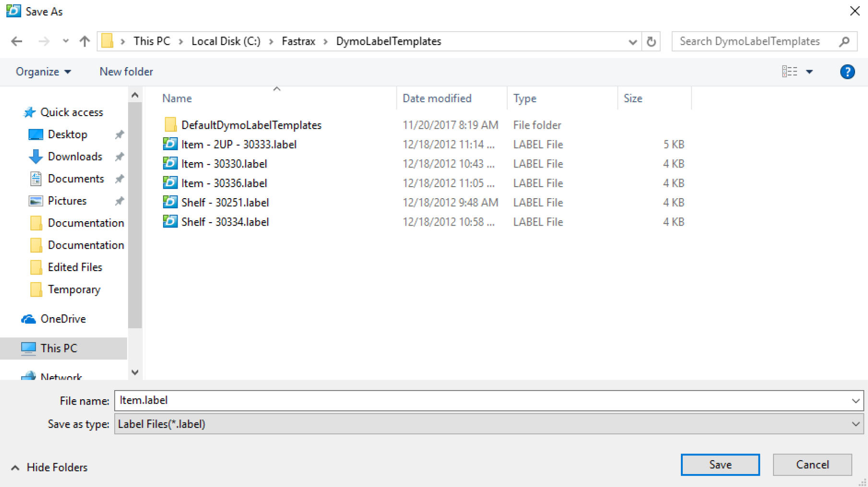
Task: Click the search magnifier icon
Action: tap(844, 42)
